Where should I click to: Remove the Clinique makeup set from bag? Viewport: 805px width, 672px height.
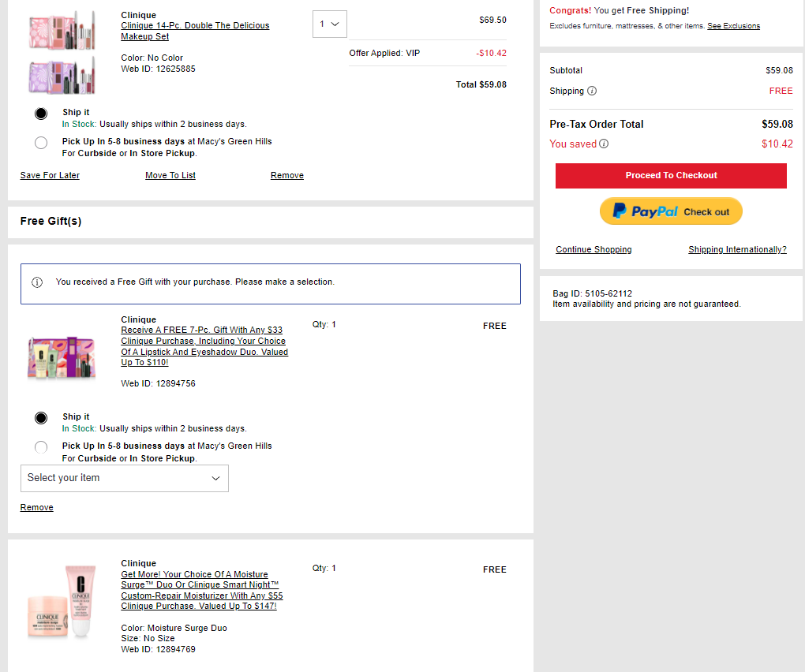287,175
